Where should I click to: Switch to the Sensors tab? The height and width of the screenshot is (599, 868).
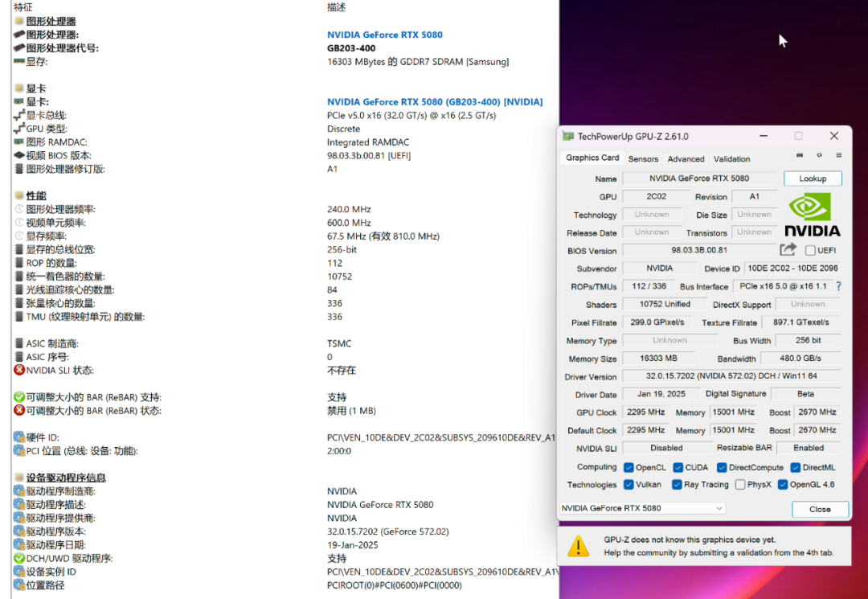pos(643,159)
